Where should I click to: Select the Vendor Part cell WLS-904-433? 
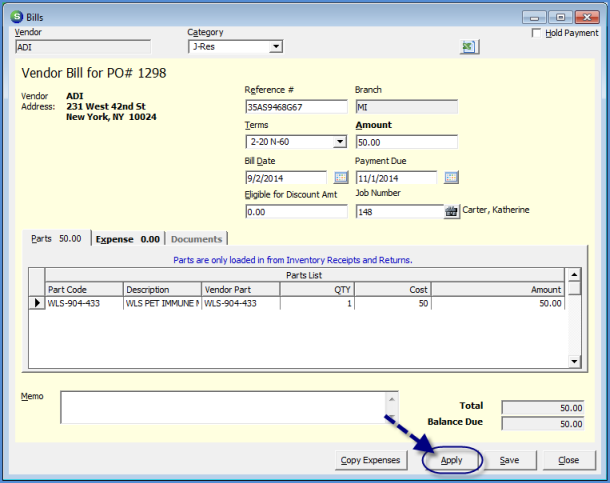pyautogui.click(x=240, y=303)
